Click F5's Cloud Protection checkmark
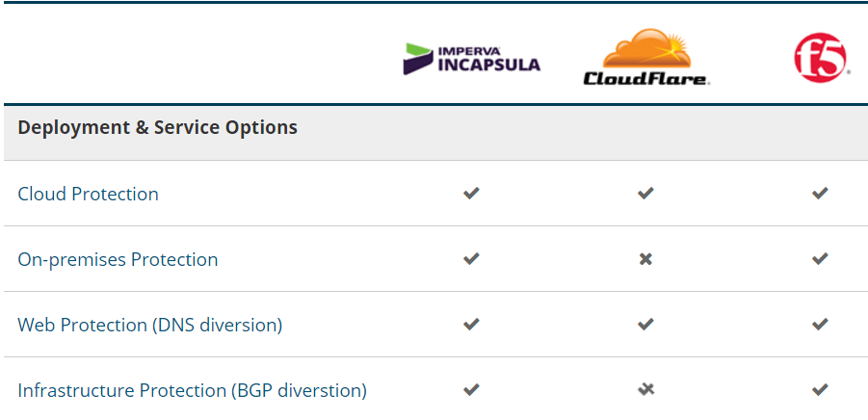 [820, 194]
